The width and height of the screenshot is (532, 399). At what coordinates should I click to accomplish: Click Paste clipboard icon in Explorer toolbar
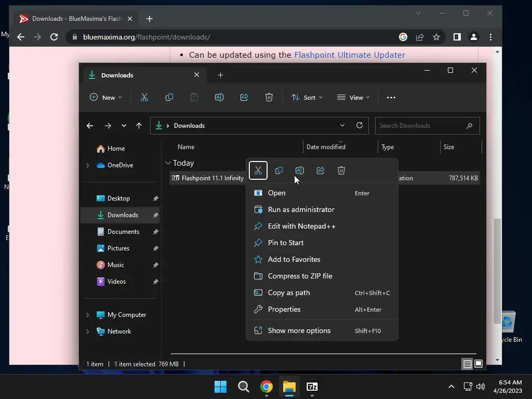tap(194, 97)
